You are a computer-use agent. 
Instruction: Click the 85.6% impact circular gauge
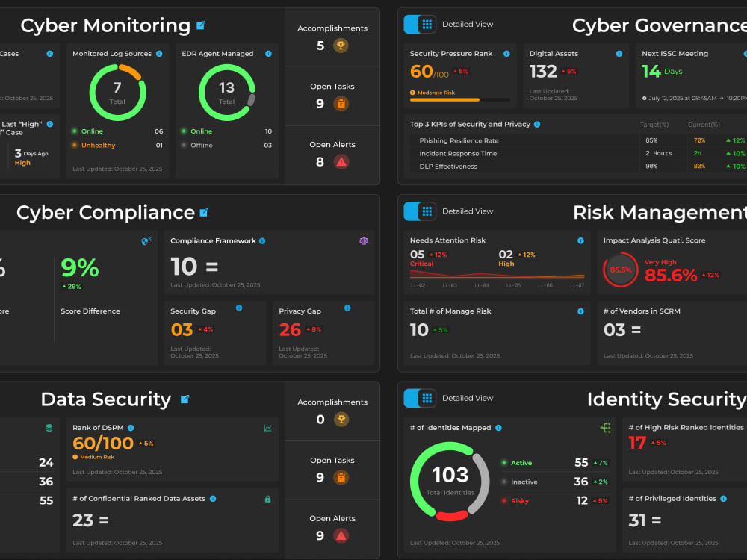click(620, 270)
